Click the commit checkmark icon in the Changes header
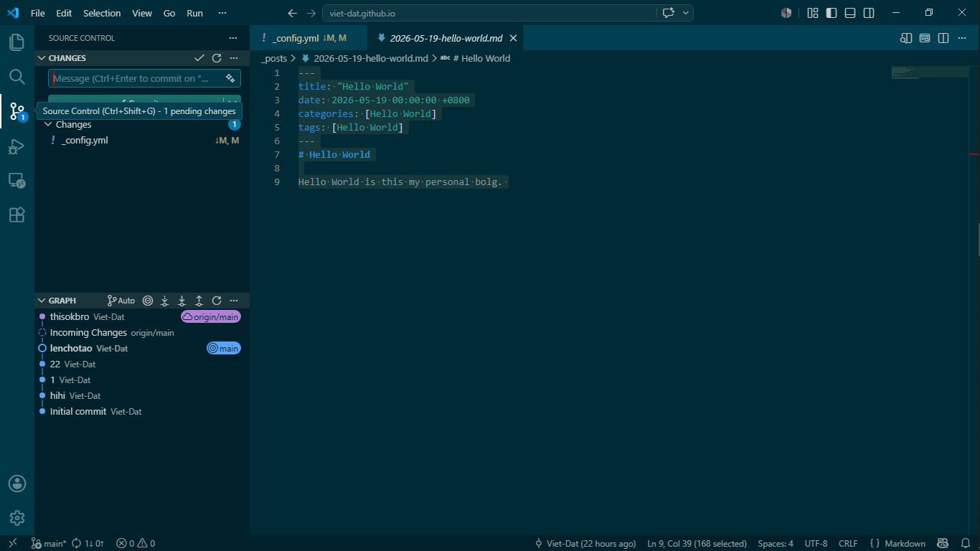This screenshot has width=980, height=551. 199,58
